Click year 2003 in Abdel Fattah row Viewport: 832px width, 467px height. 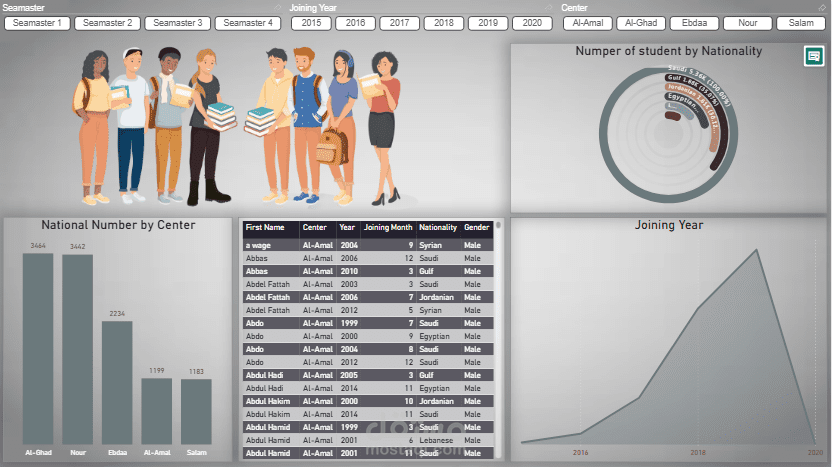(x=349, y=284)
